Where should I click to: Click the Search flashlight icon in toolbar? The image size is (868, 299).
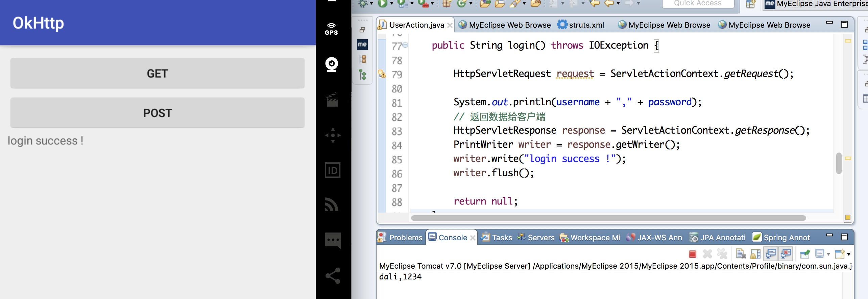[515, 3]
